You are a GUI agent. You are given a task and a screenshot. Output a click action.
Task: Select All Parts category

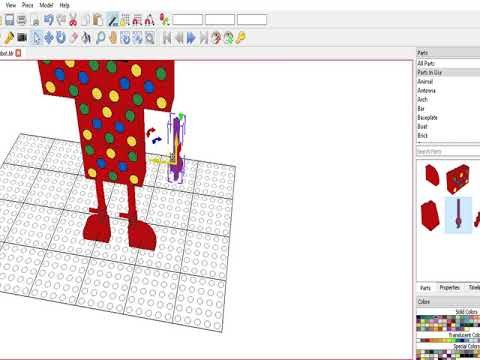tap(426, 63)
